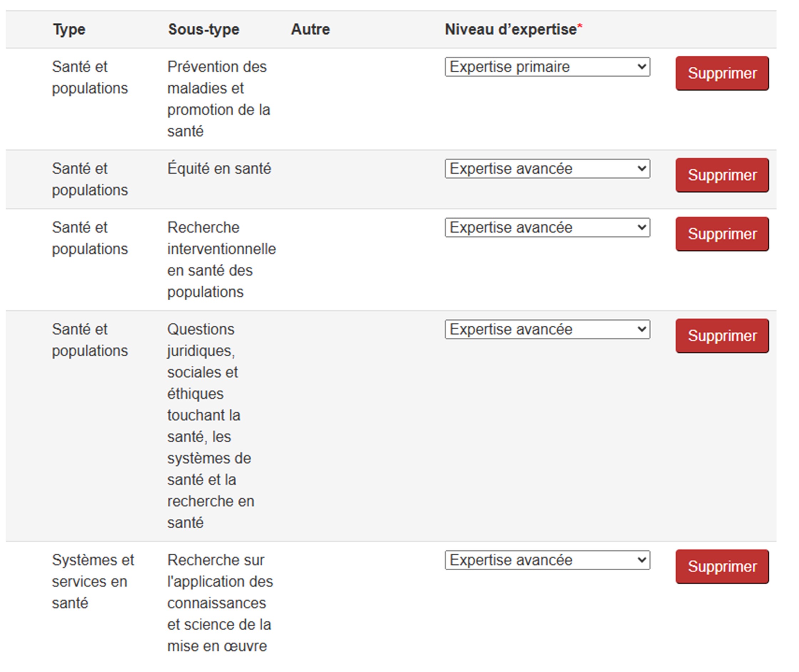The image size is (799, 672).
Task: Click the Autre column header
Action: coord(310,30)
